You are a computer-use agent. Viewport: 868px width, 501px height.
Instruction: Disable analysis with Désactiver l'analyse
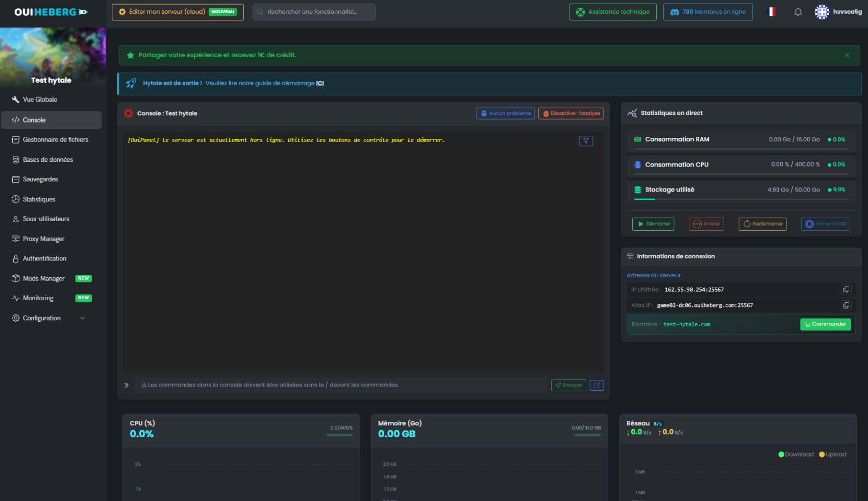click(571, 113)
